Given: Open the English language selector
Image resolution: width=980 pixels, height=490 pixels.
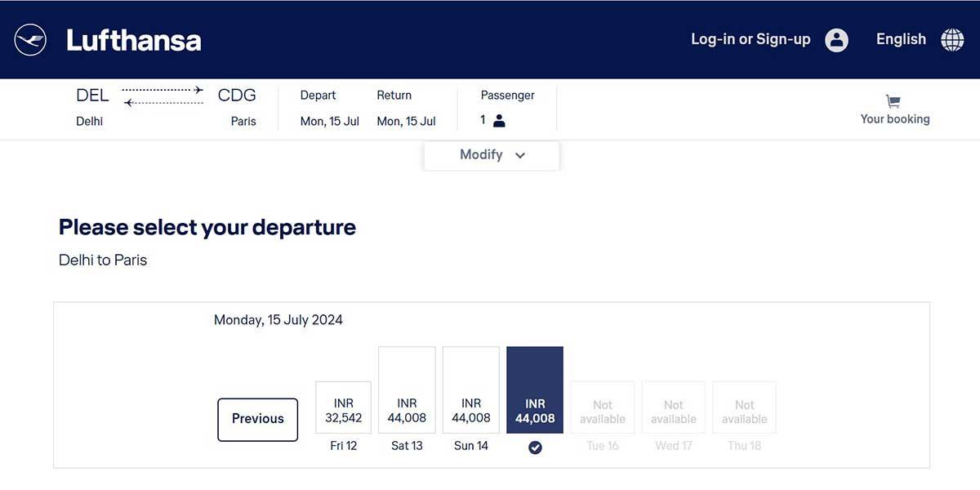Looking at the screenshot, I should 900,38.
